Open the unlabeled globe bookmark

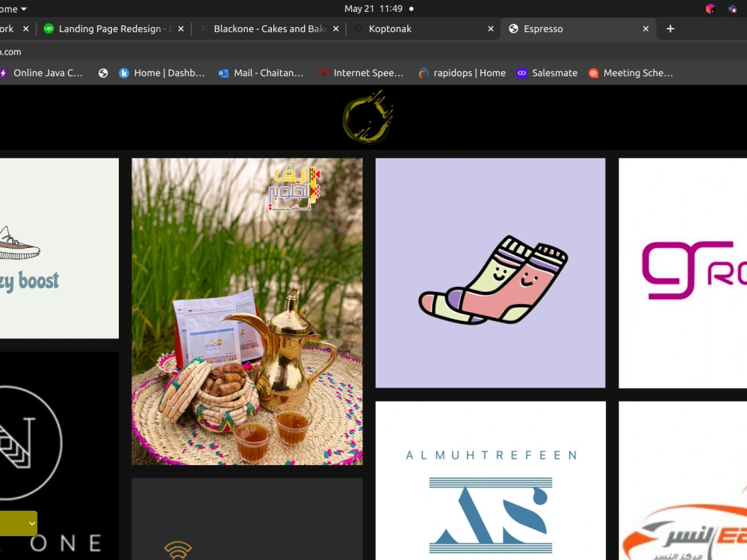pos(103,73)
